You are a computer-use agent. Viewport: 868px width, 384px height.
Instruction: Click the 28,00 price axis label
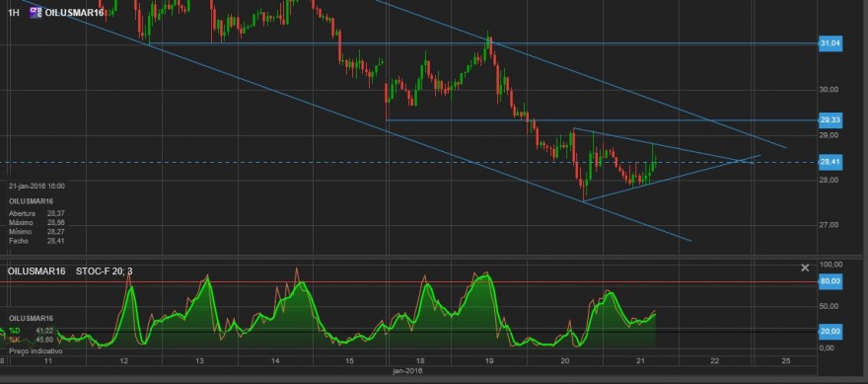pos(830,180)
